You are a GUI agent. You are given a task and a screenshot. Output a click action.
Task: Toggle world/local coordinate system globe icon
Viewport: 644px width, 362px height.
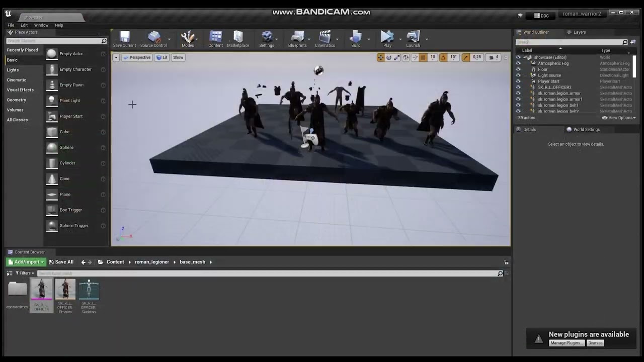406,57
